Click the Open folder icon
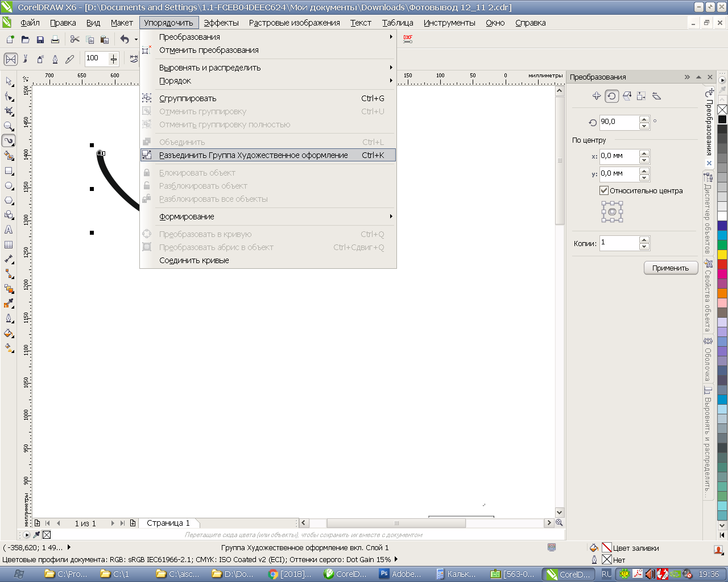 coord(25,39)
